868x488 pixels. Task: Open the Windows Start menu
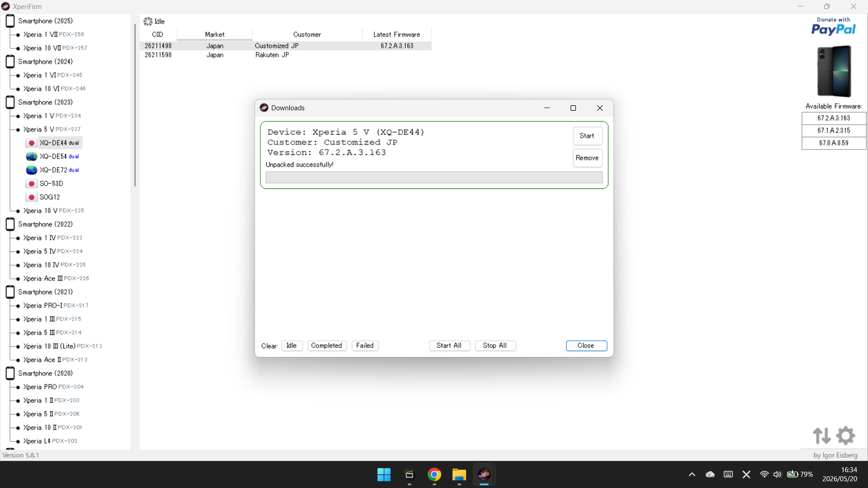point(384,474)
